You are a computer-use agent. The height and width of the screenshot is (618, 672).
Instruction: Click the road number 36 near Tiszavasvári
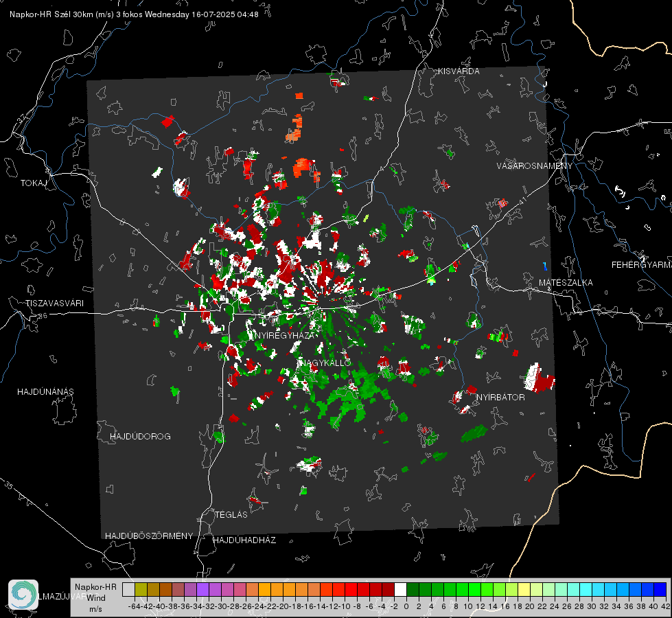(x=43, y=316)
